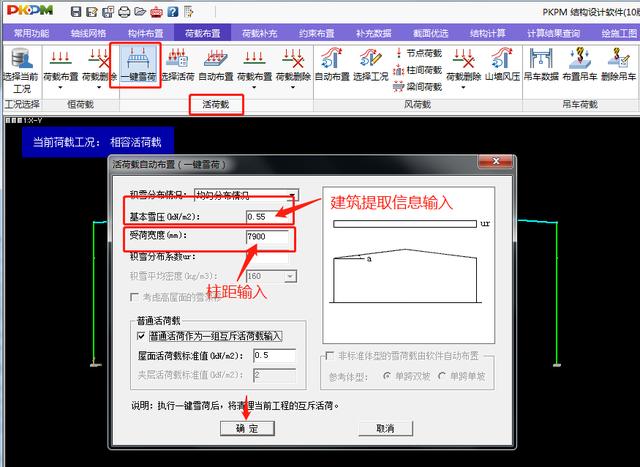Expand 荷载布置 dropdown in 活荷载 group

(x=254, y=87)
